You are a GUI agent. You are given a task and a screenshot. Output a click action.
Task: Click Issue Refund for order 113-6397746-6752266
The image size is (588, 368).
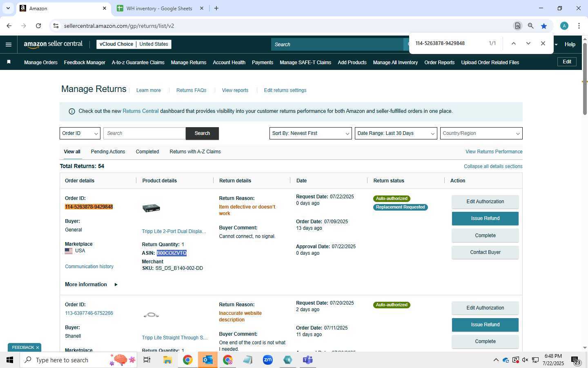[x=485, y=325]
